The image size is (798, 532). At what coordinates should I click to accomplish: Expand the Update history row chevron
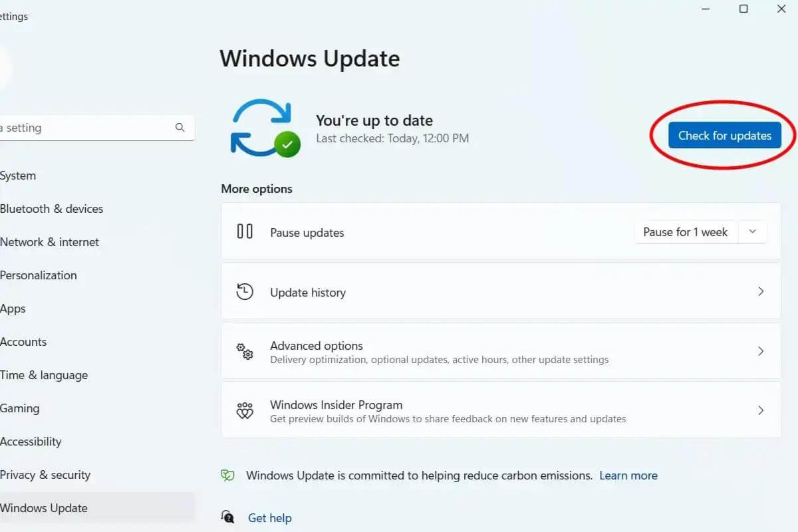[761, 291]
